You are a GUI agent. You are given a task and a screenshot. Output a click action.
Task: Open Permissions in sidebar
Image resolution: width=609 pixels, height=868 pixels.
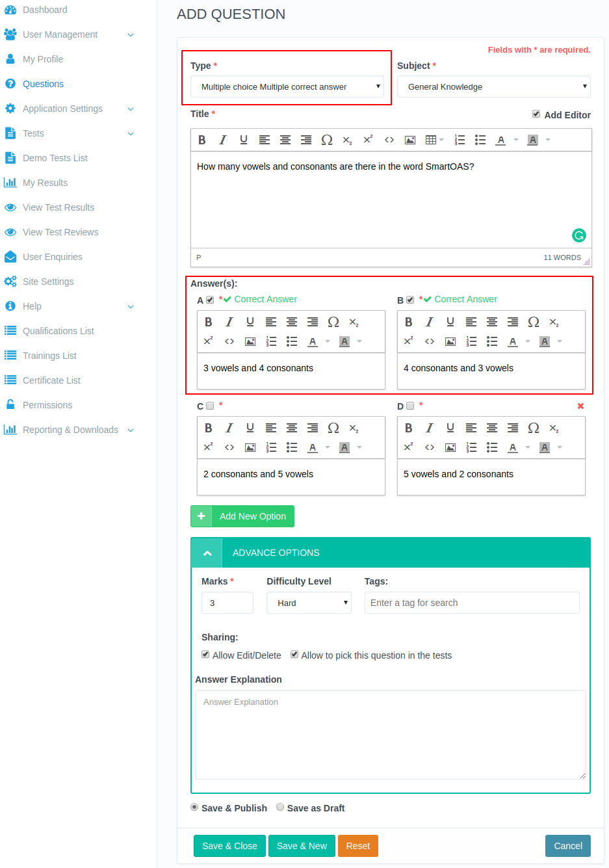point(47,405)
